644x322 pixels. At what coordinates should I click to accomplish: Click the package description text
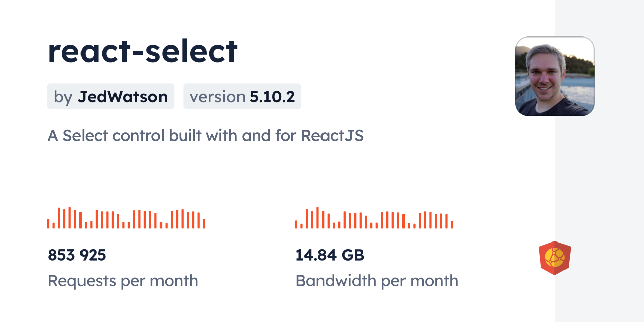(x=205, y=136)
